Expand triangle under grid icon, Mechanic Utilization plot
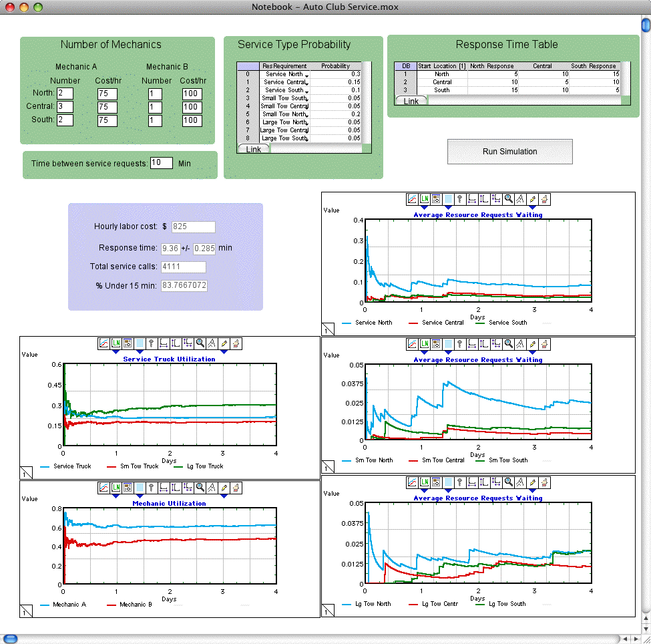The height and width of the screenshot is (644, 651). [x=140, y=496]
